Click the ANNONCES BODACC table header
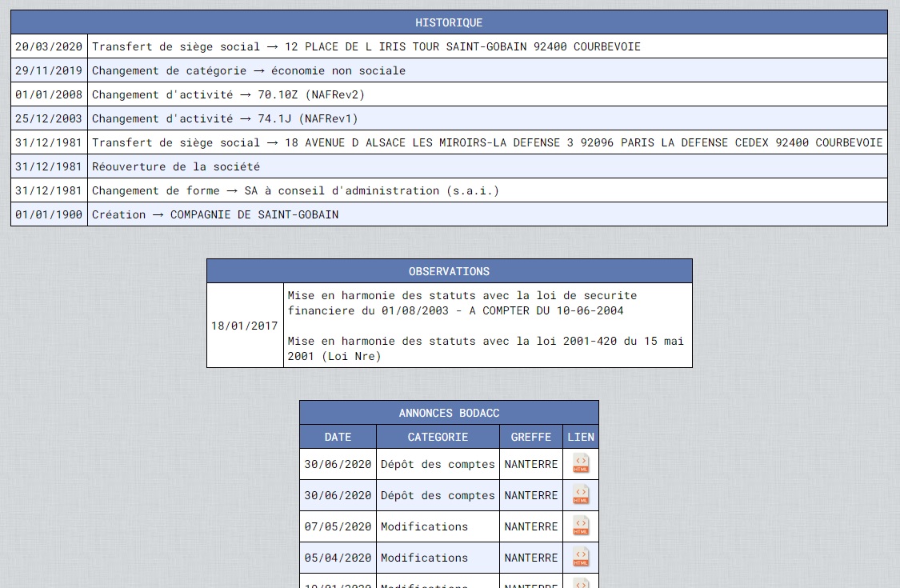The image size is (900, 588). tap(449, 413)
